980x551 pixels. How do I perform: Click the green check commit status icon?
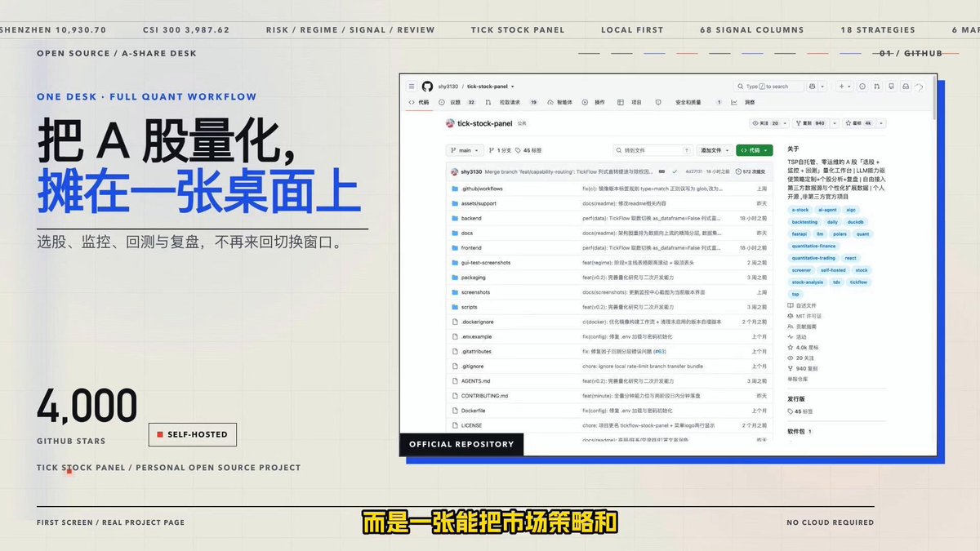click(675, 171)
